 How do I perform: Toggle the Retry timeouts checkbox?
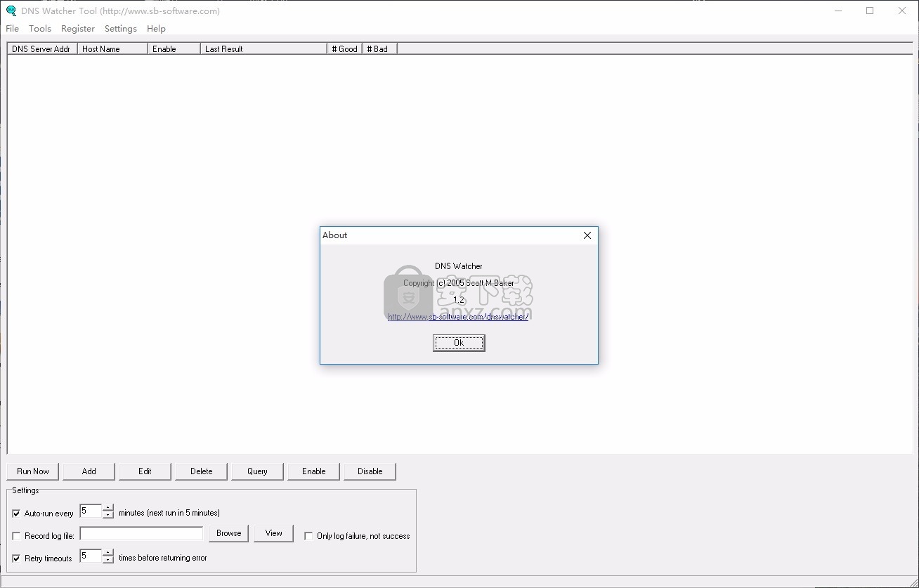[16, 558]
